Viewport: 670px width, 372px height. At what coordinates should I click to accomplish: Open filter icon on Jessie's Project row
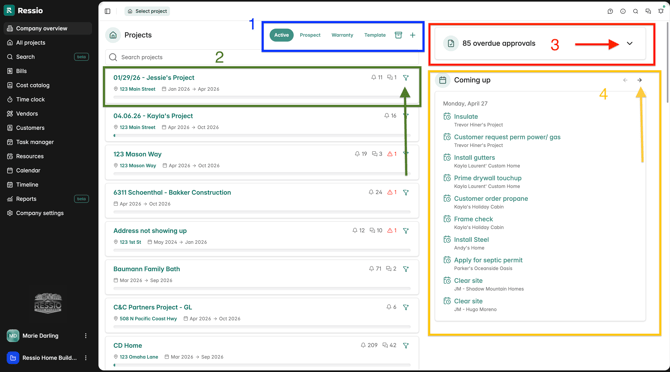point(406,78)
